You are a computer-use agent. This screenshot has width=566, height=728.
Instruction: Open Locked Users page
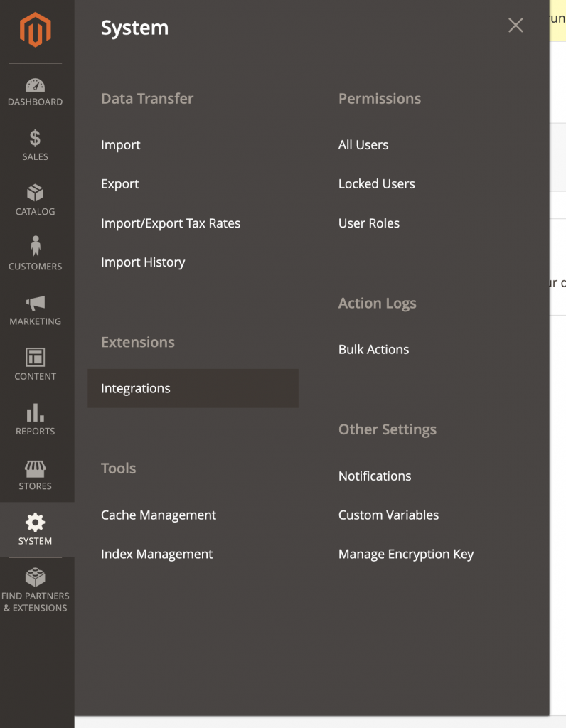(377, 184)
